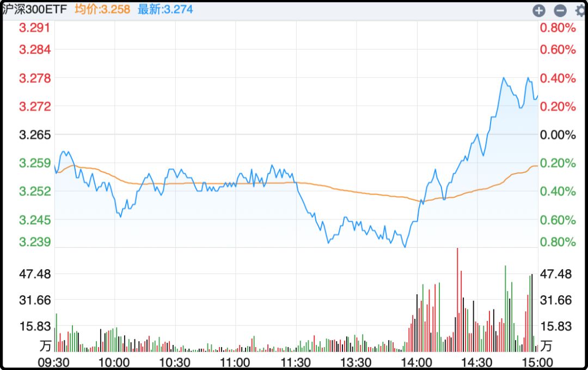Image resolution: width=588 pixels, height=370 pixels.
Task: Click the 14:00 time axis marker
Action: pos(416,362)
